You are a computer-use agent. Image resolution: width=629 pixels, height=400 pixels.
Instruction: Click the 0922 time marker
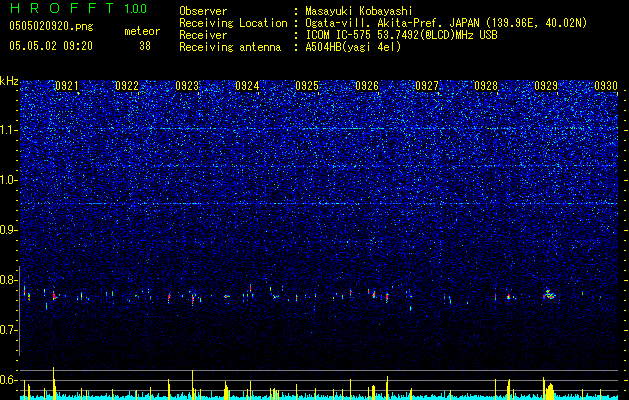(x=127, y=85)
